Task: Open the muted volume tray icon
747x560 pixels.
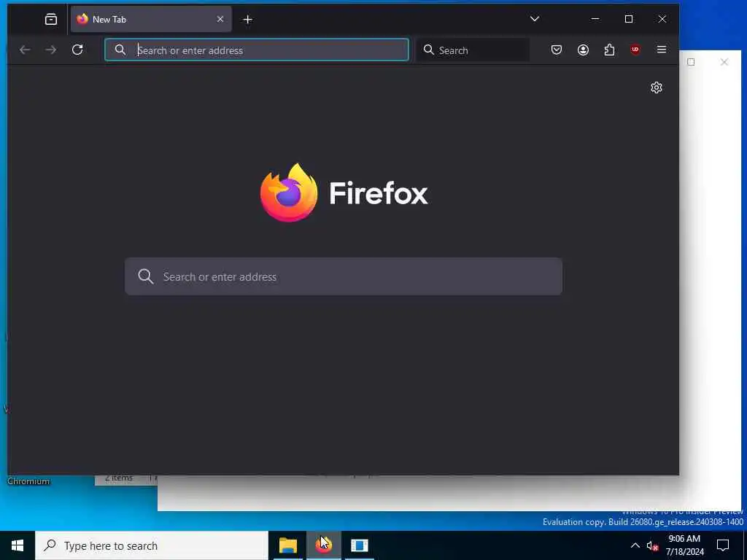Action: click(652, 546)
